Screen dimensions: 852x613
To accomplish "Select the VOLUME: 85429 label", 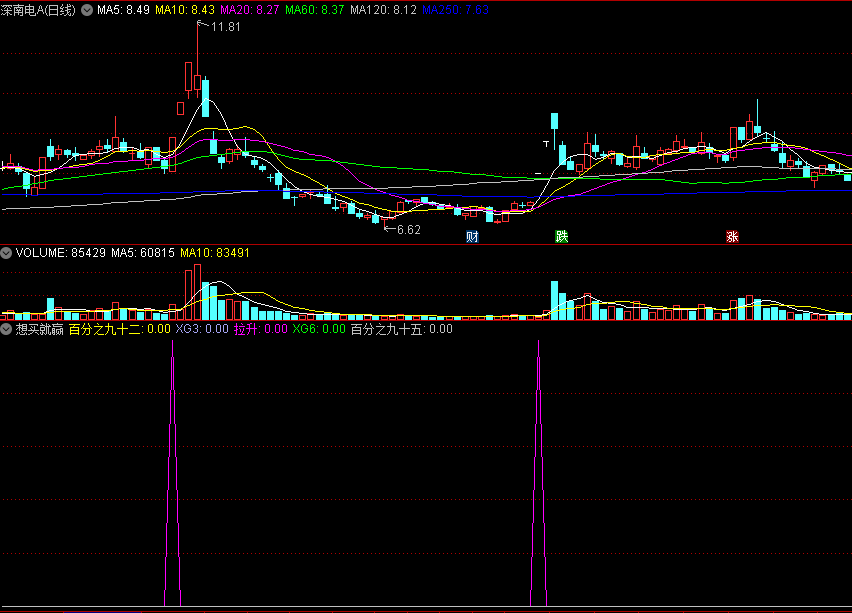I will (60, 253).
